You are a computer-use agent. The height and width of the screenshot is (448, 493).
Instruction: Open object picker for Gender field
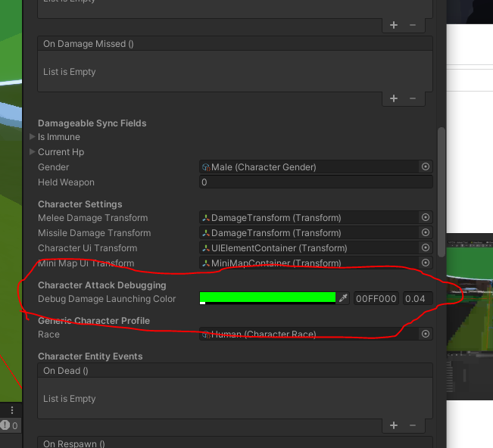click(x=426, y=166)
